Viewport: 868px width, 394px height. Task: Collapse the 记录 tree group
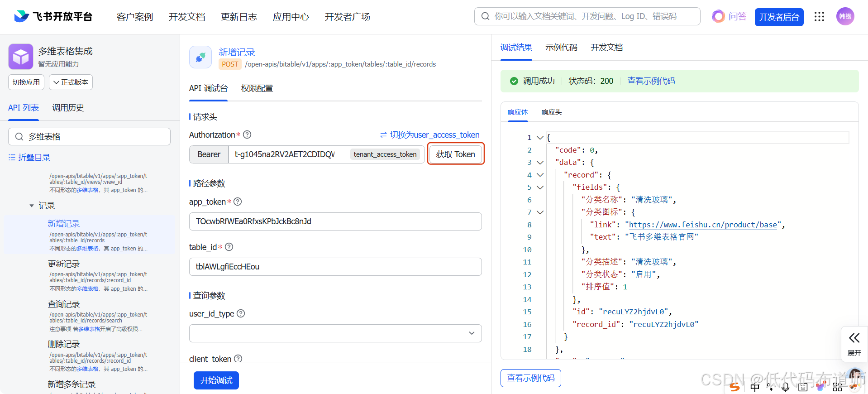pyautogui.click(x=32, y=206)
